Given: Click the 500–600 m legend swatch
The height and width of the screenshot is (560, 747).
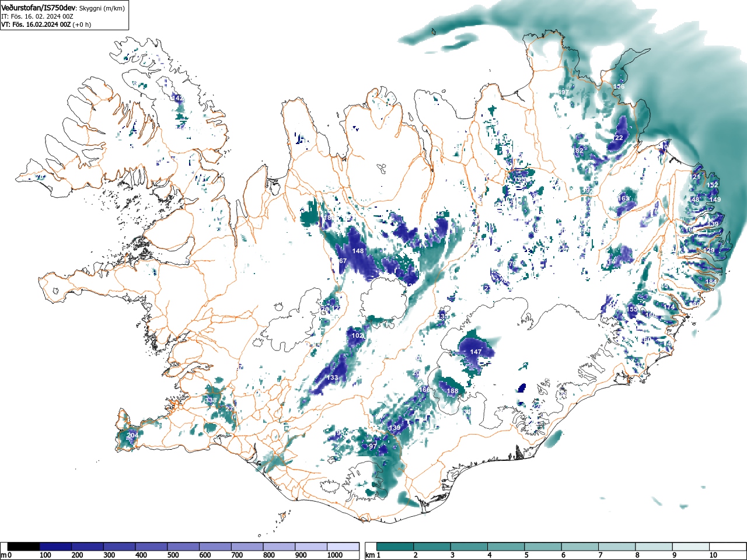Looking at the screenshot, I should click(x=183, y=547).
